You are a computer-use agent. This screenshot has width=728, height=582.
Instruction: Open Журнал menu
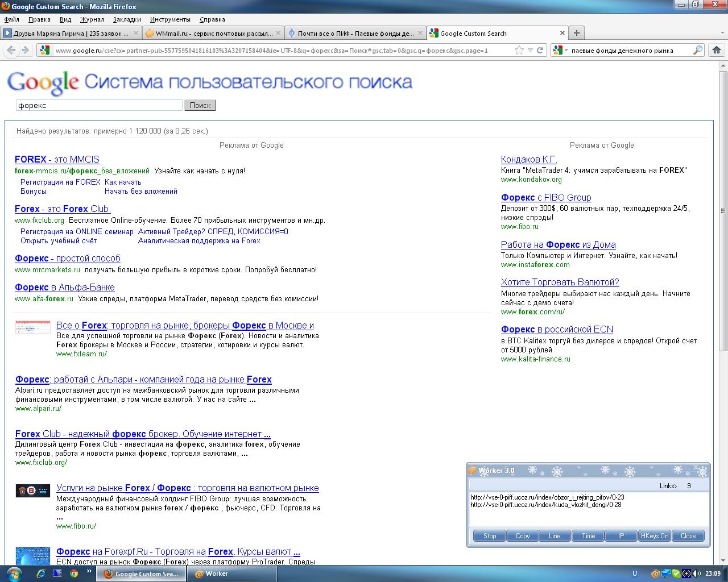click(x=92, y=19)
